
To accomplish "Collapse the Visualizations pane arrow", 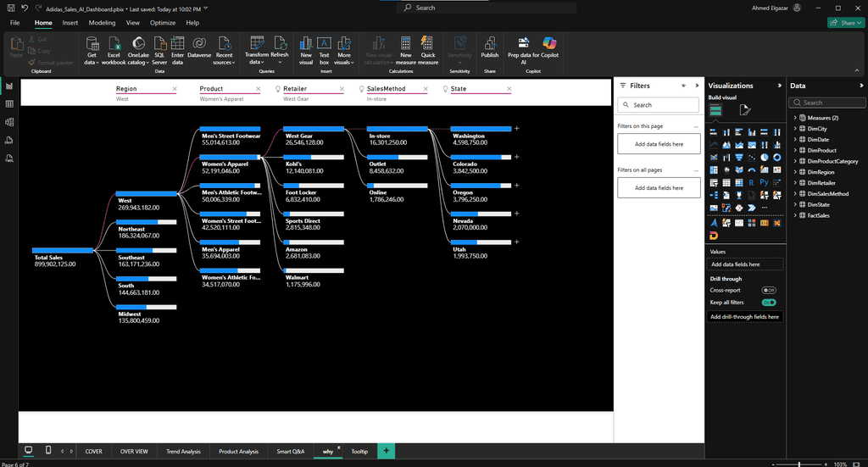I will (780, 86).
